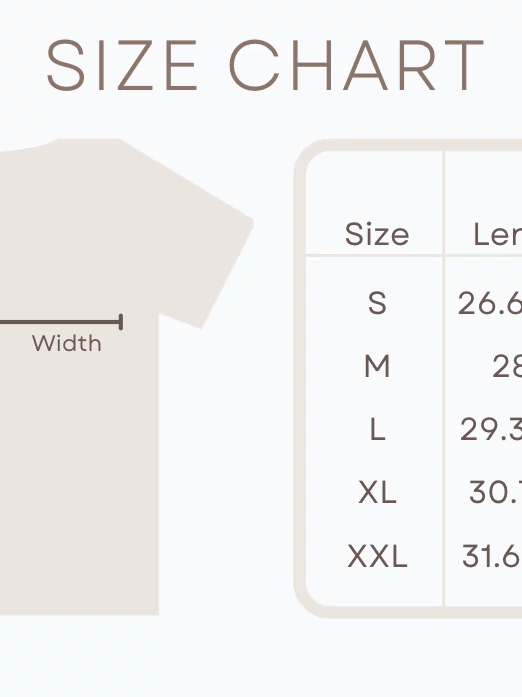Viewport: 522px width, 697px height.
Task: Select the partially visible Length column header
Action: click(497, 234)
